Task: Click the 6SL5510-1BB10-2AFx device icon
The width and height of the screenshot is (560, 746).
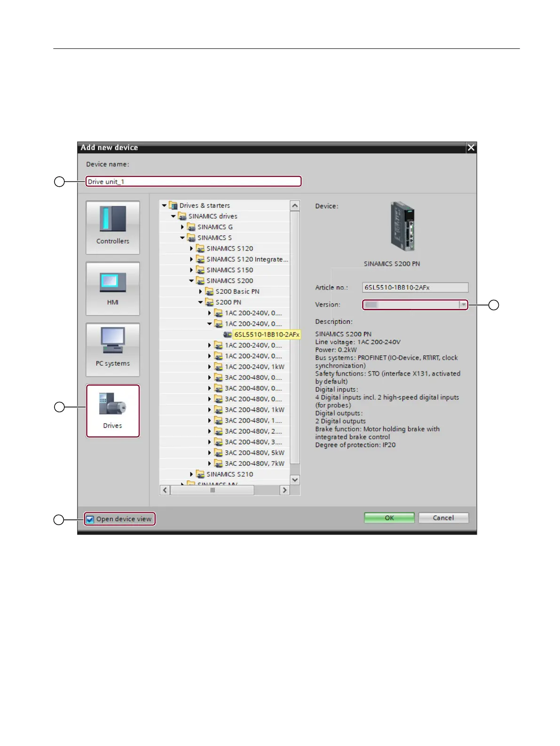Action: point(228,335)
